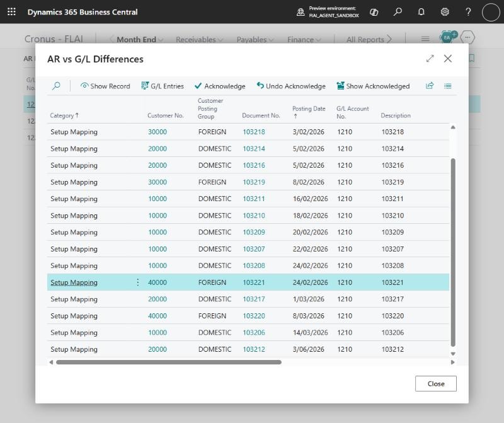Open the hamburger menu in background navigation
Screen dimensions: 504x423
(425, 39)
